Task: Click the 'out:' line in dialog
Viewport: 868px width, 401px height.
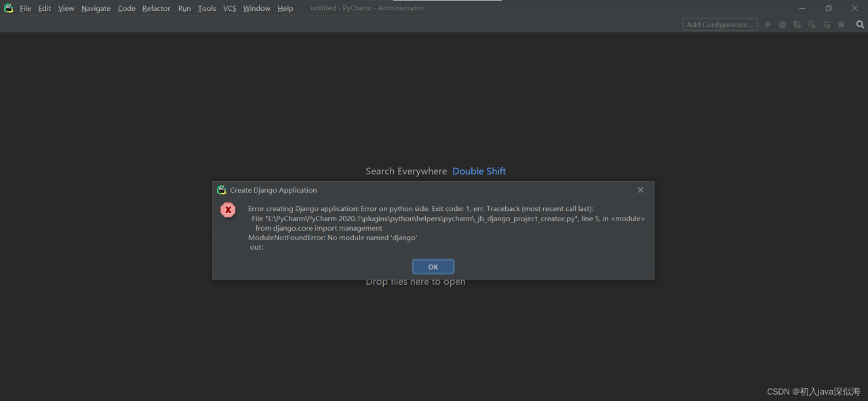Action: [256, 247]
